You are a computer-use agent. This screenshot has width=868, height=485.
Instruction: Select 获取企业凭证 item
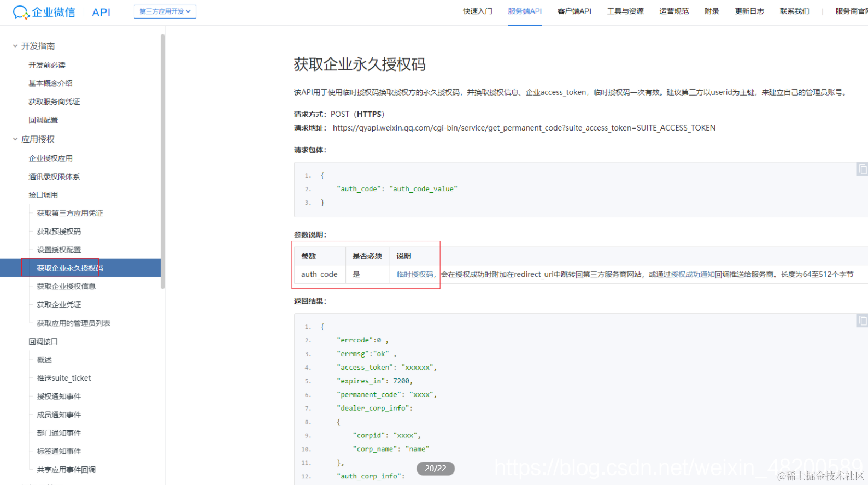pyautogui.click(x=58, y=305)
